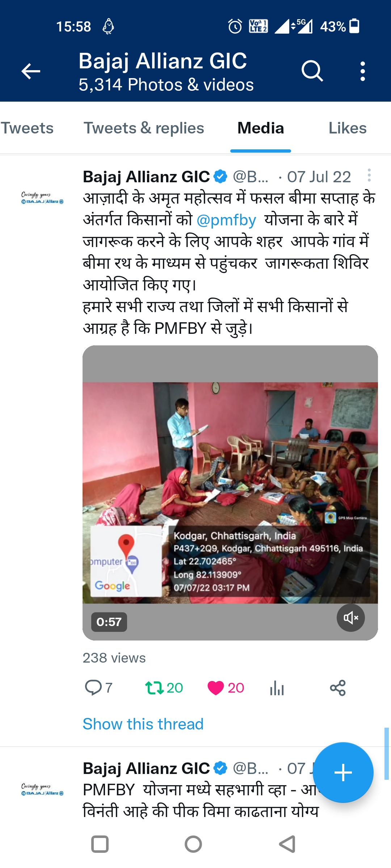
Task: Compose new tweet with plus button
Action: pos(343,773)
